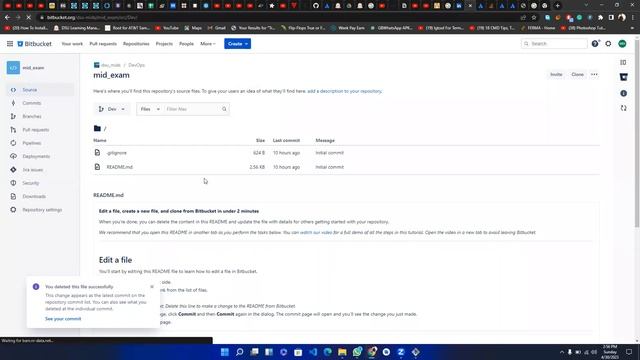Click the Downloads sidebar icon

point(13,196)
